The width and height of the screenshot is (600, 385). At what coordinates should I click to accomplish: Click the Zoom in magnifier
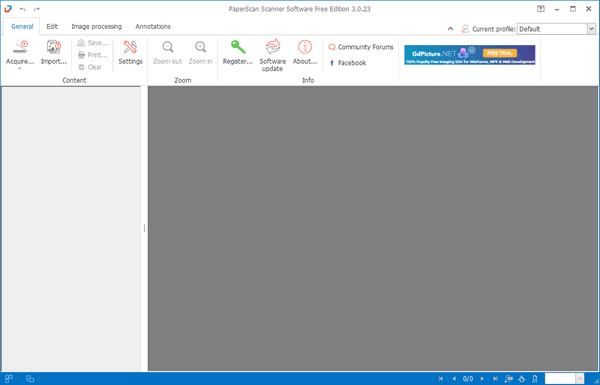200,47
